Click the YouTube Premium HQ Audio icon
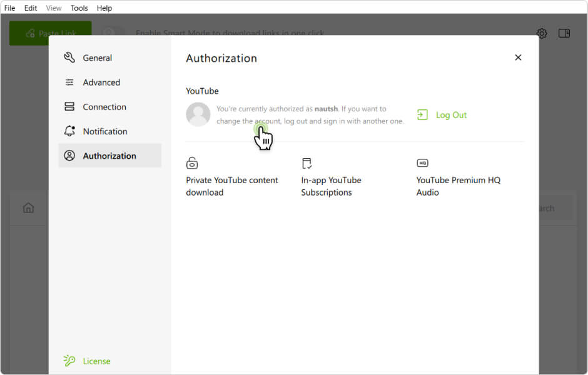Screen dimensions: 588x375 [x=422, y=163]
